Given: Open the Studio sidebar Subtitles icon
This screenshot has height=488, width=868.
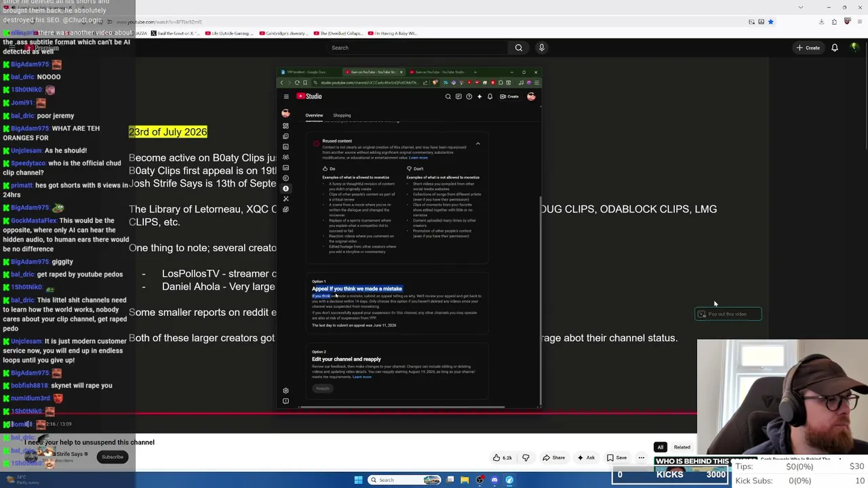Looking at the screenshot, I should coord(285,167).
